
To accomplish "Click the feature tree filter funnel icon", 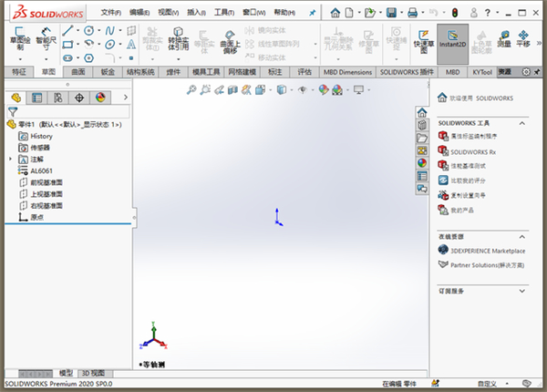I will point(13,111).
